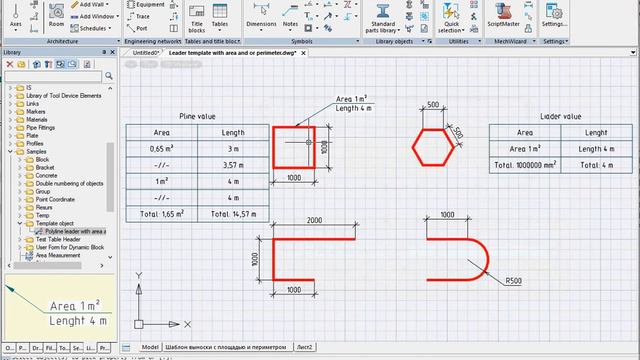Open the Dimensions tool
Screen dimensions: 640x360
pos(261,16)
